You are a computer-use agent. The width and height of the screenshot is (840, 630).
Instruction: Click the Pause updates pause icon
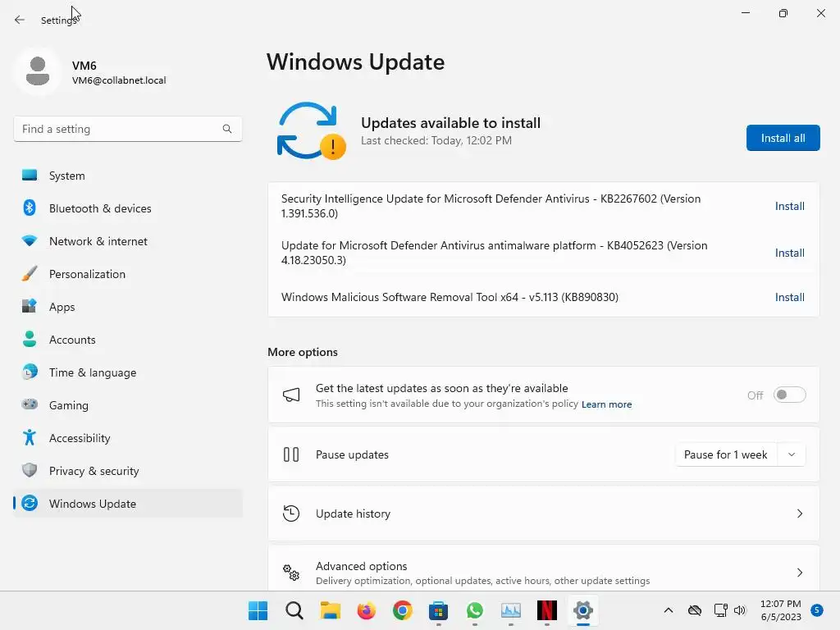click(x=291, y=454)
